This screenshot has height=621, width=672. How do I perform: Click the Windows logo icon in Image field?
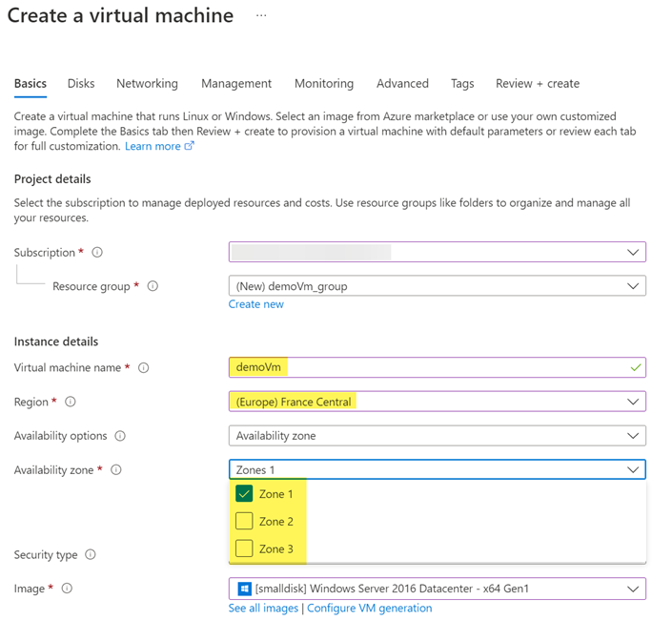click(244, 589)
